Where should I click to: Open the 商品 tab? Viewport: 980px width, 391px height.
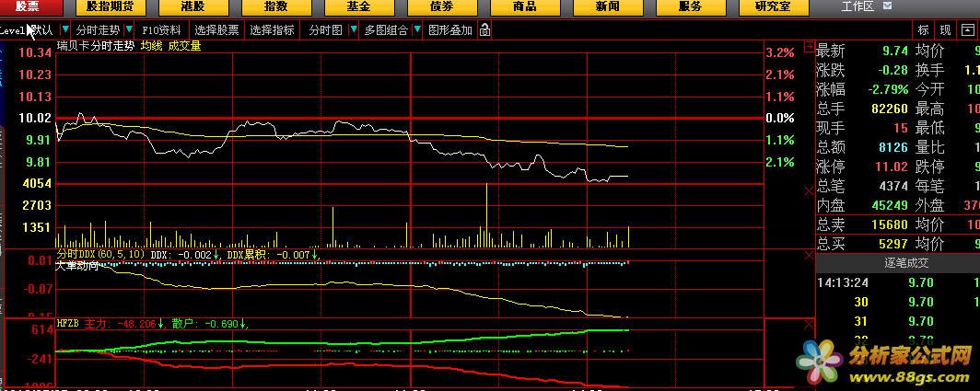tap(524, 7)
